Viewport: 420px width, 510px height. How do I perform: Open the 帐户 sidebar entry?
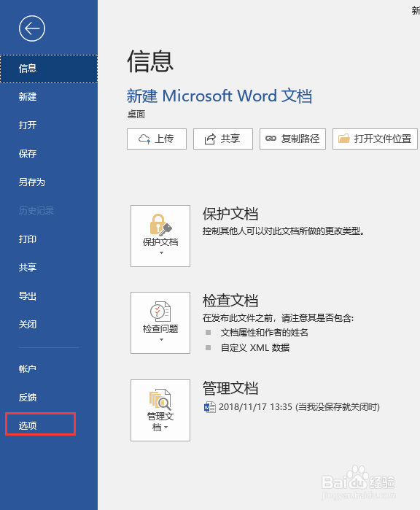pos(49,369)
